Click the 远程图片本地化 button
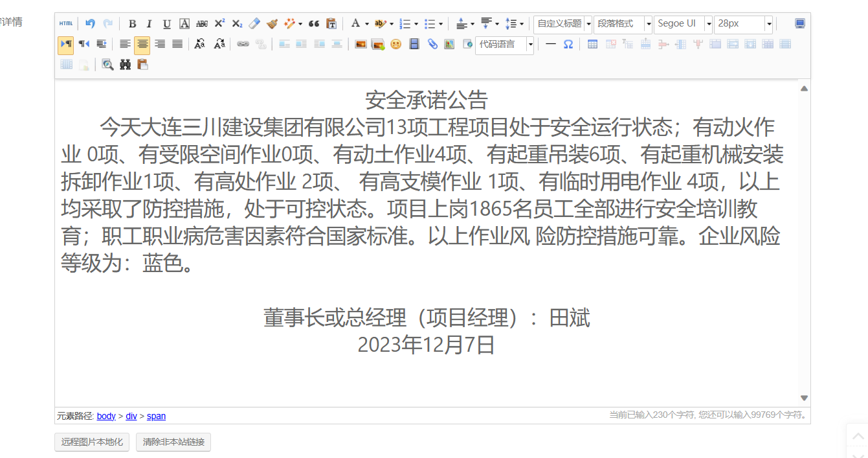 (92, 442)
